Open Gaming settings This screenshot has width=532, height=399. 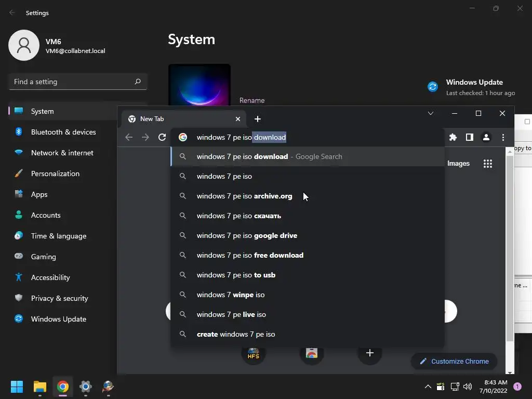point(63,257)
